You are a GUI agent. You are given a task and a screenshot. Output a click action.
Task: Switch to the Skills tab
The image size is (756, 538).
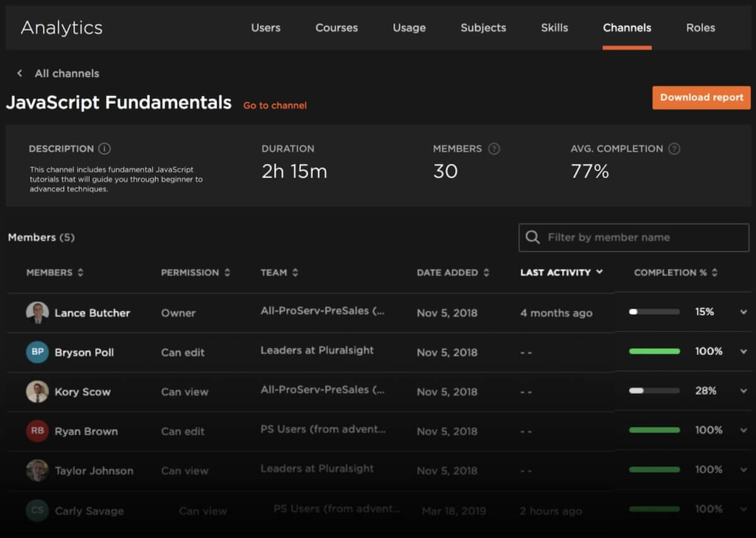click(x=554, y=28)
